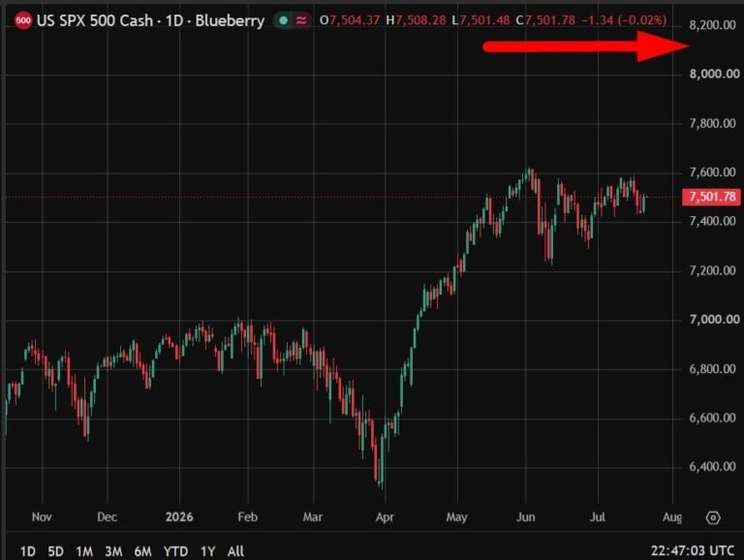Click the Dec label on time axis
The image size is (744, 560).
[x=107, y=516]
